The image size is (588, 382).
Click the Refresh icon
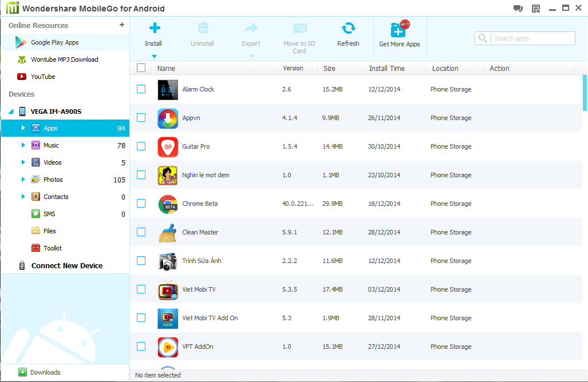[348, 28]
